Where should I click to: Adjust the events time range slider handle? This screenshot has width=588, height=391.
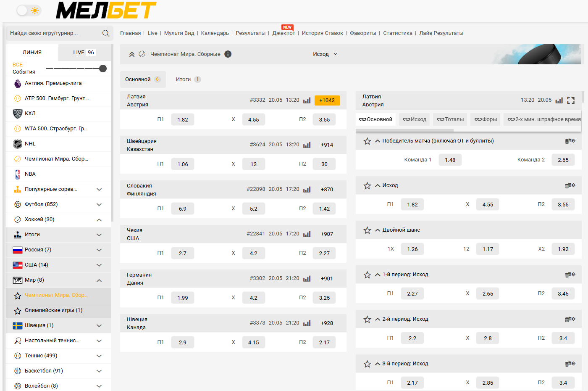point(103,69)
